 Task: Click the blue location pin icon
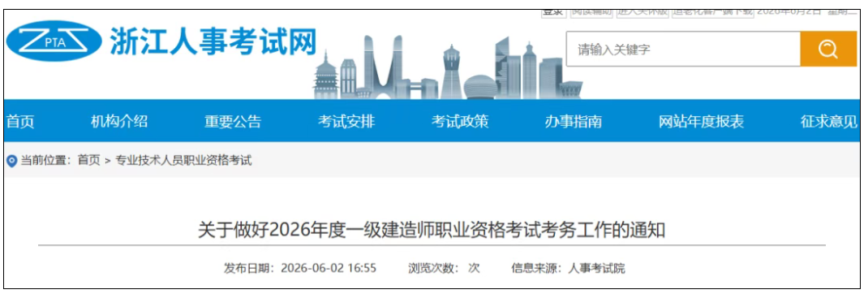click(11, 162)
